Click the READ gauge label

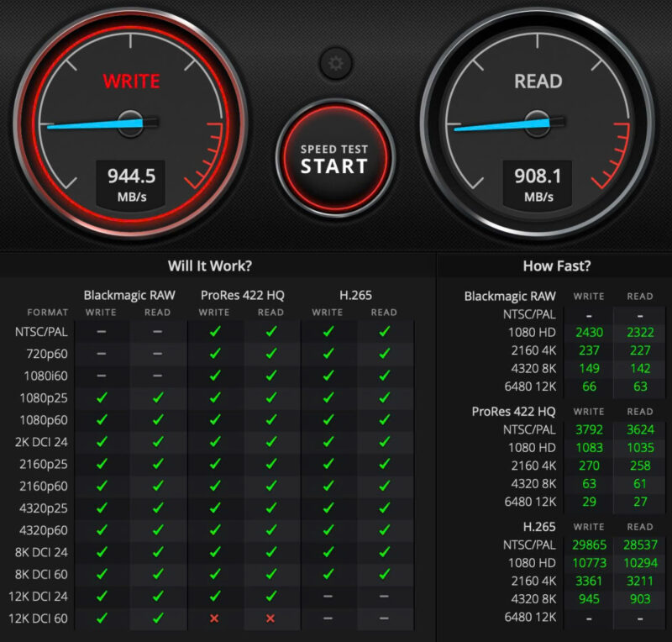pos(538,81)
